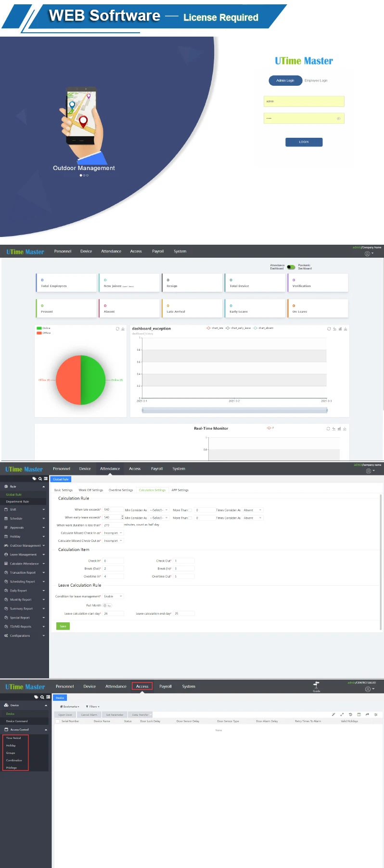Screen dimensions: 384x868
Task: Switch to Overtime Settings tab
Action: coord(120,490)
